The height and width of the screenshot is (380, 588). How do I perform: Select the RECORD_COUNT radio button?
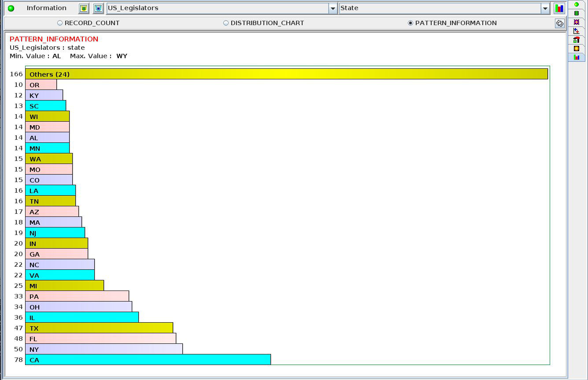click(60, 23)
